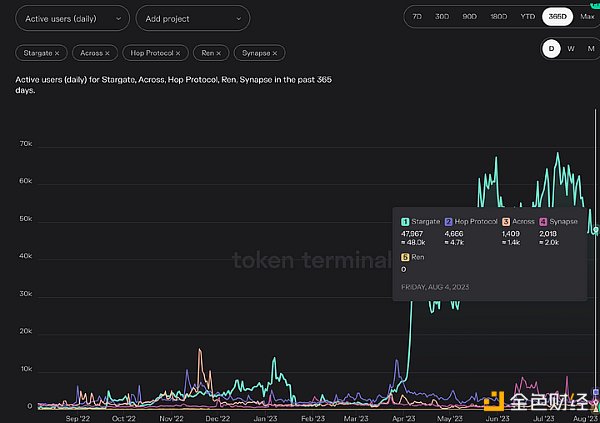Choose the 180D time range
600x423 pixels.
click(498, 17)
